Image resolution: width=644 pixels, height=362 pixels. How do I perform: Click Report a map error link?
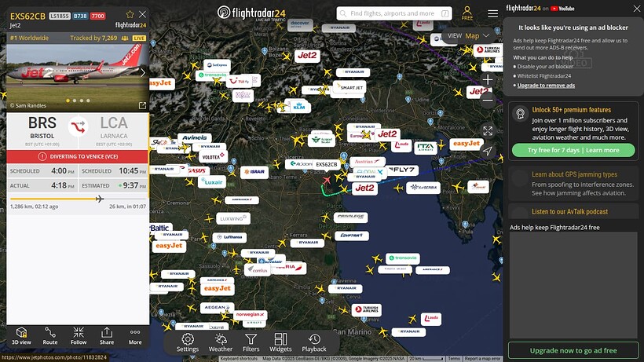(x=482, y=359)
